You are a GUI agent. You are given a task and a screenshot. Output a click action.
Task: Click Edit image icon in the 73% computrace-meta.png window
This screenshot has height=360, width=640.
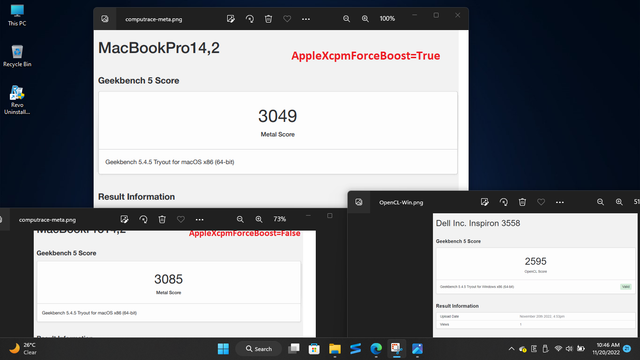pos(124,219)
